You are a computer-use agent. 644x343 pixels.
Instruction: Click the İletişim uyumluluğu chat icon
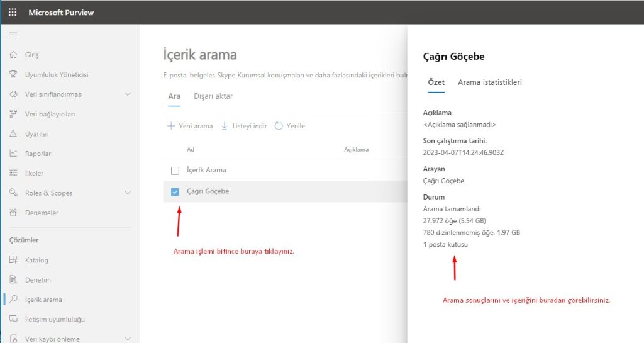click(13, 318)
